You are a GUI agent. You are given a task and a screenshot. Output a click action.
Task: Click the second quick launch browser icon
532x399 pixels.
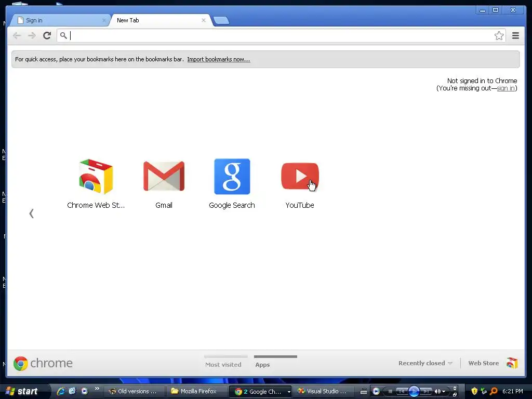click(x=72, y=391)
